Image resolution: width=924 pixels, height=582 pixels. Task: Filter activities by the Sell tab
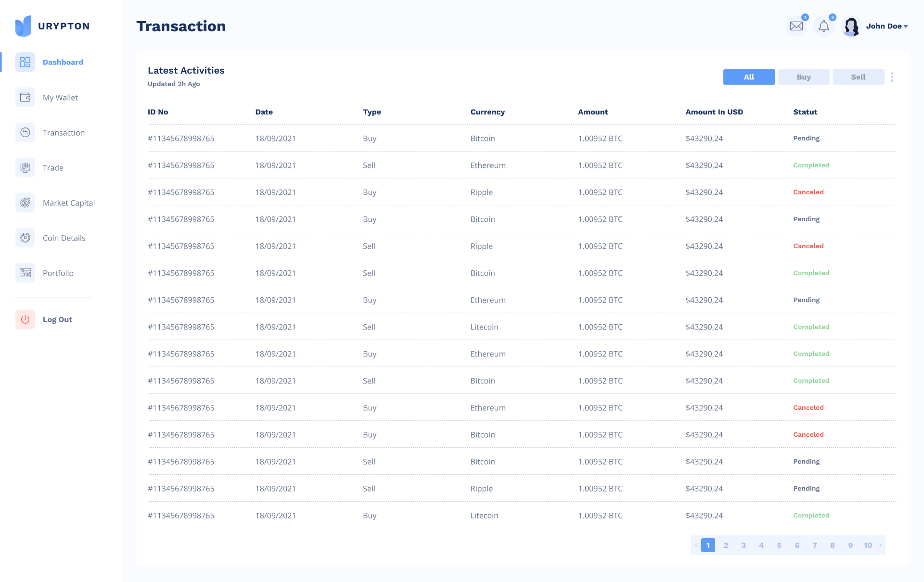[x=858, y=77]
